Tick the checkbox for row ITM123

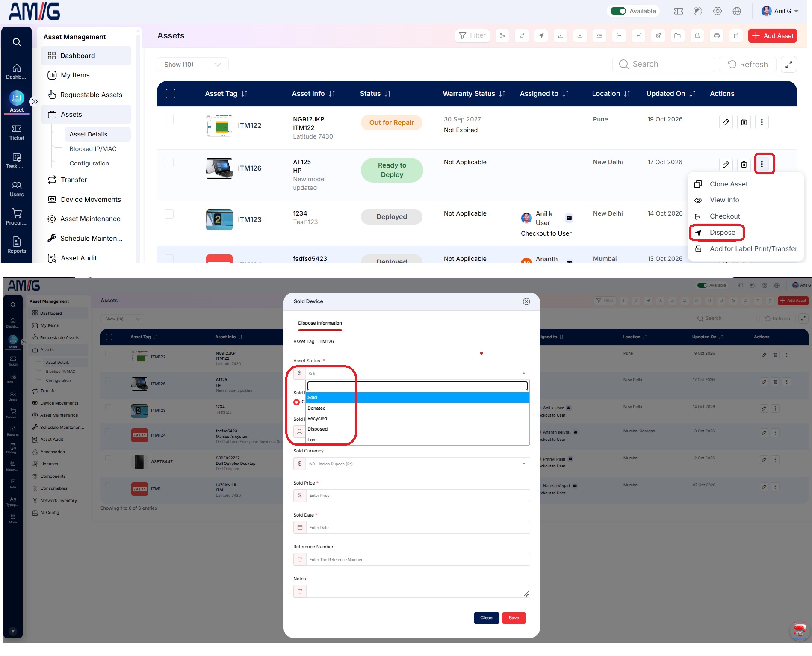coord(169,214)
